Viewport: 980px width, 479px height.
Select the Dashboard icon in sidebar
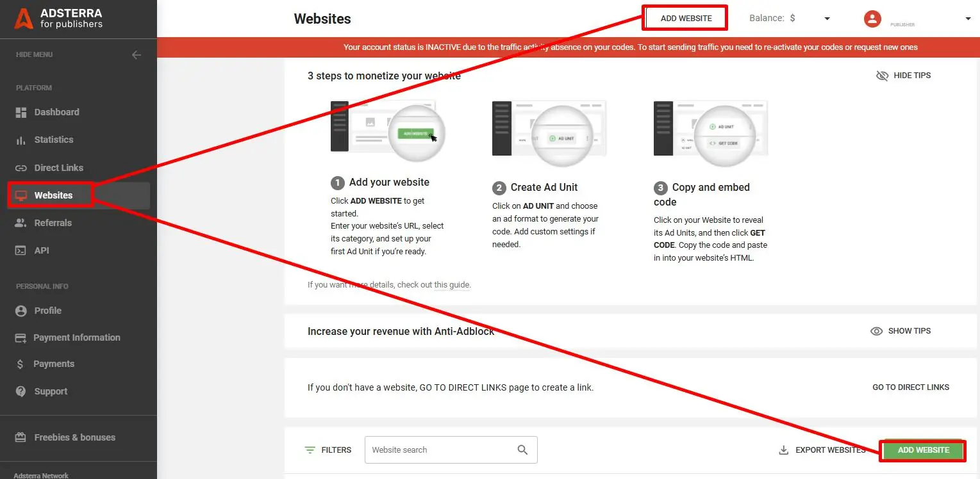click(21, 111)
